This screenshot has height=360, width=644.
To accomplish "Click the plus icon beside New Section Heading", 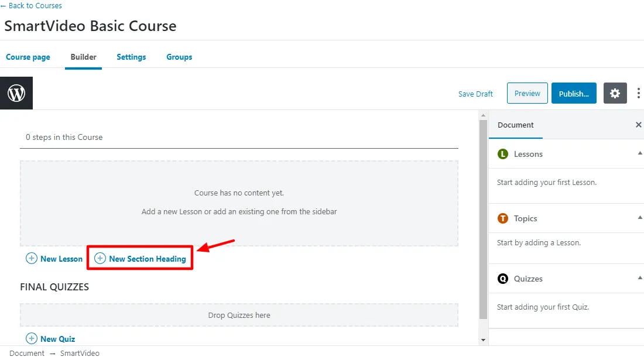I will [x=100, y=258].
